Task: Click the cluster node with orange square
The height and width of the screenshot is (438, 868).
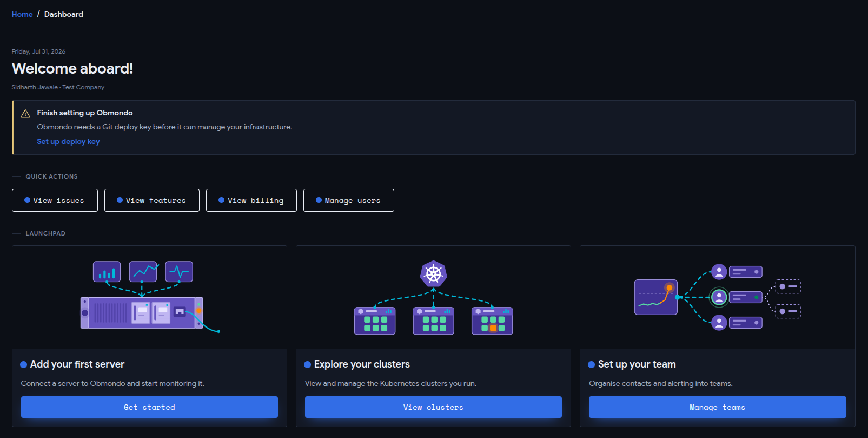Action: pyautogui.click(x=492, y=321)
